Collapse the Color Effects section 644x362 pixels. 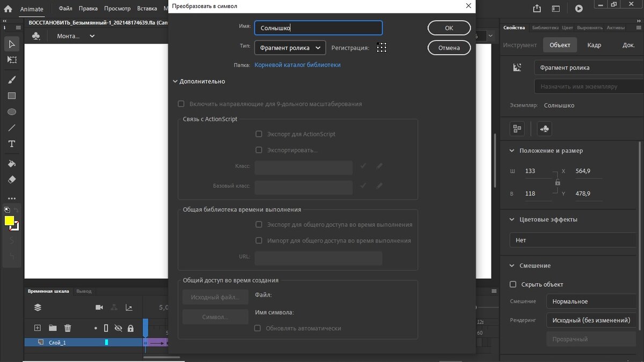(x=511, y=219)
